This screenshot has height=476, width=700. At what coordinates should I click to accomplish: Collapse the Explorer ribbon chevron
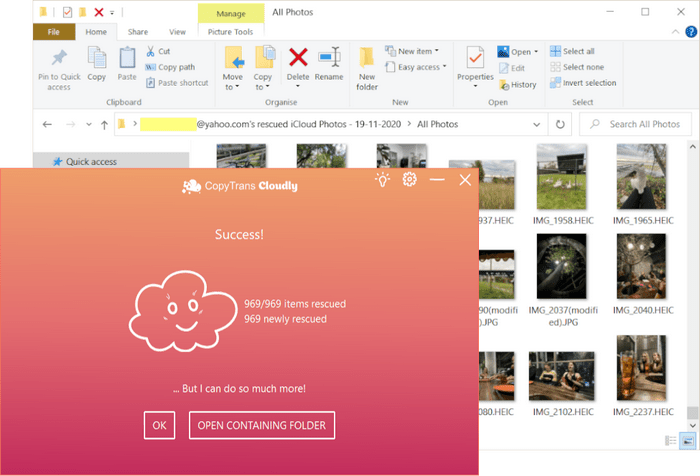click(x=675, y=32)
